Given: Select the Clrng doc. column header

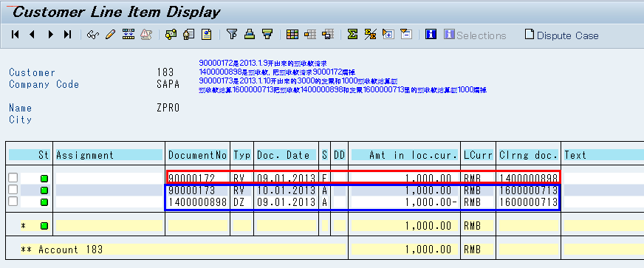Looking at the screenshot, I should pos(528,155).
